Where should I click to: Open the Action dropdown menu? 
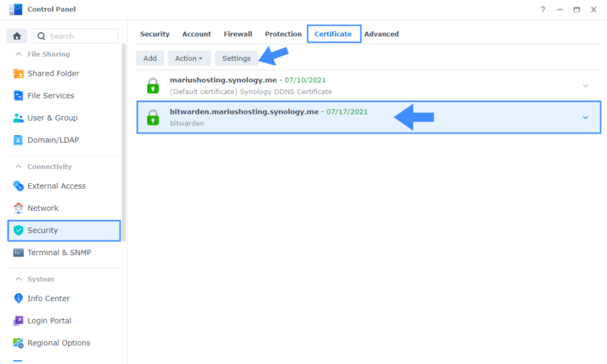pos(189,58)
